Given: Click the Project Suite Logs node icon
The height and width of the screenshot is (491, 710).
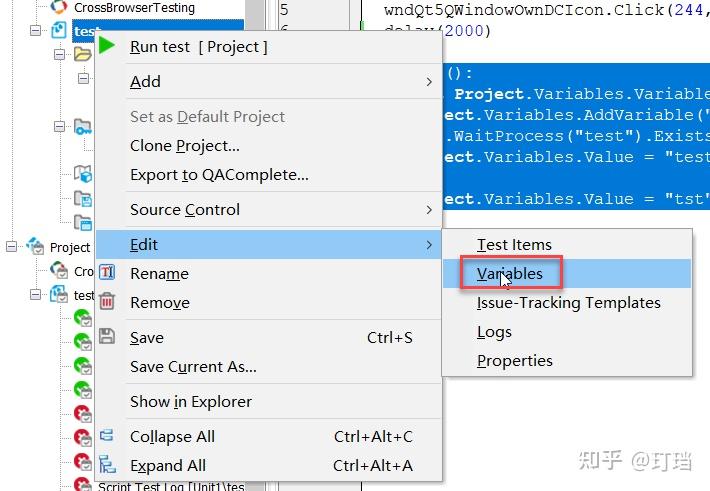Looking at the screenshot, I should click(x=36, y=247).
